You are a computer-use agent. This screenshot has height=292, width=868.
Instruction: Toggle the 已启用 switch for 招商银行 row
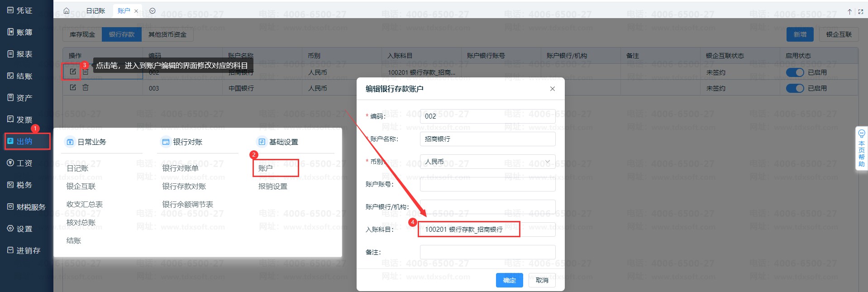(795, 72)
